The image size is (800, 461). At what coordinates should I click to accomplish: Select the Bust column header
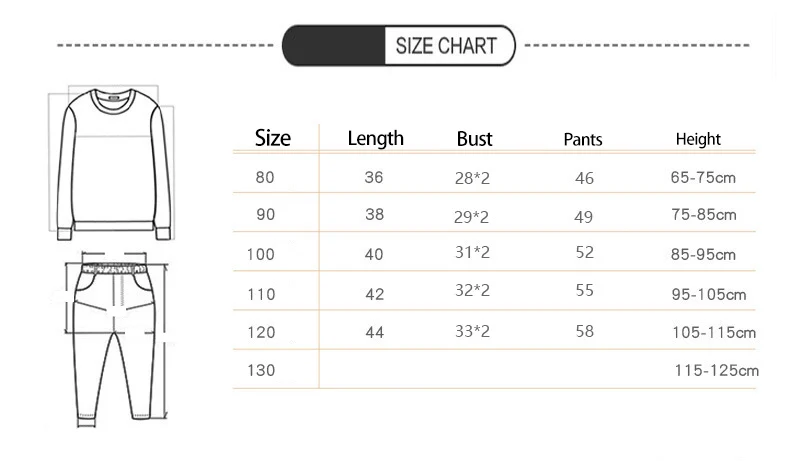click(474, 139)
